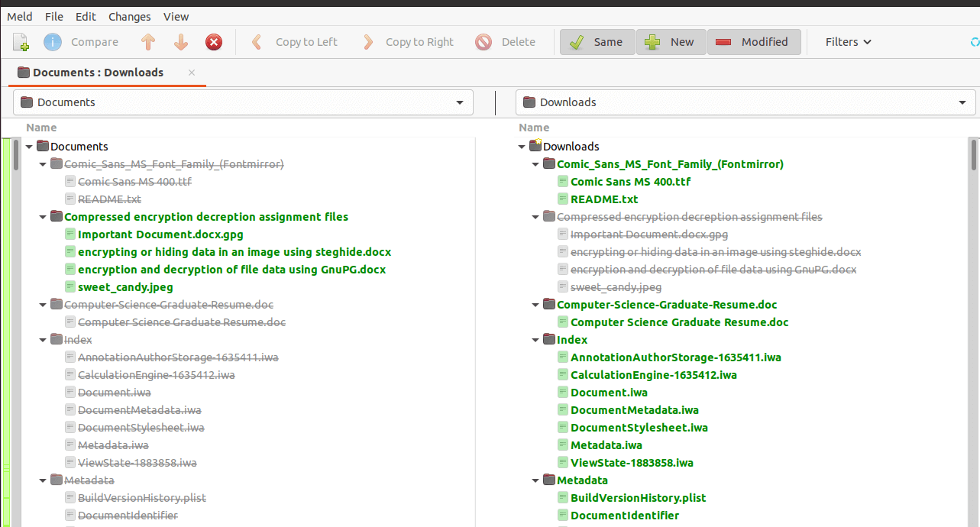Open the Meld menu
Image resolution: width=980 pixels, height=527 pixels.
click(x=20, y=16)
